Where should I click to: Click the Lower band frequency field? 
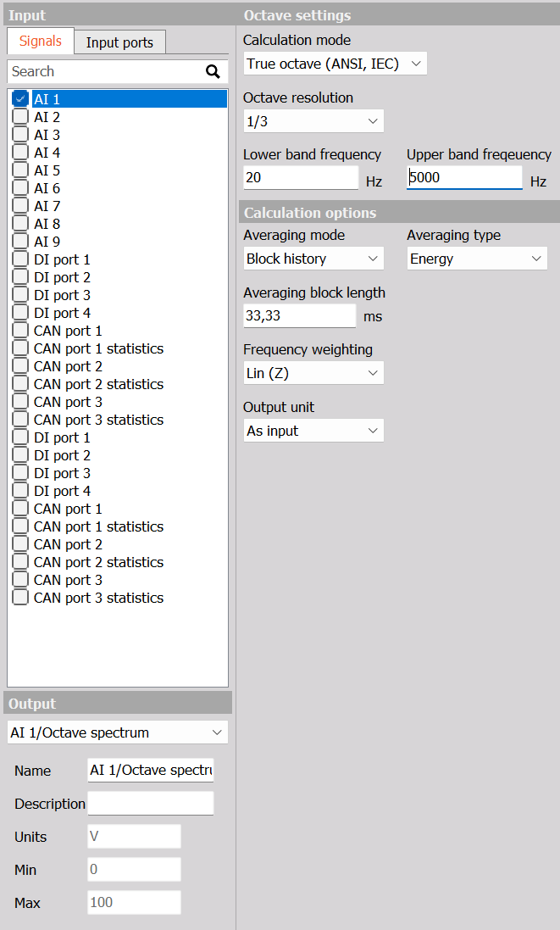[x=301, y=177]
